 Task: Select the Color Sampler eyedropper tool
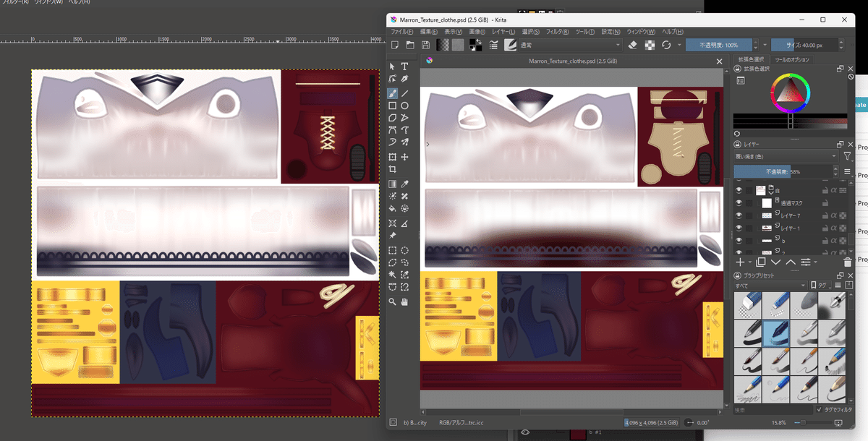coord(405,184)
